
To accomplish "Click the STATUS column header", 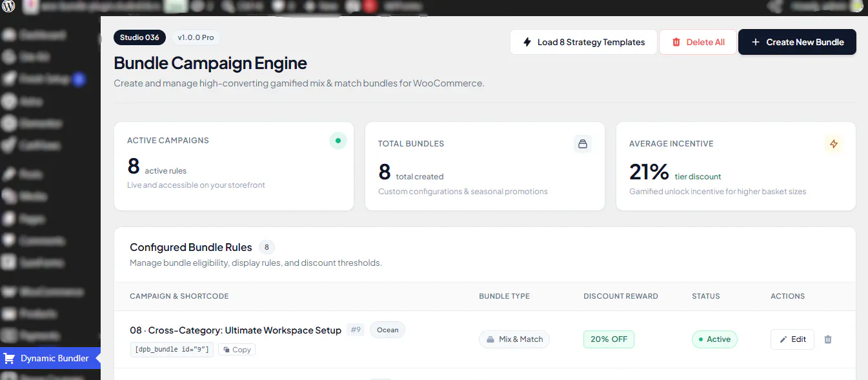I will pos(705,296).
